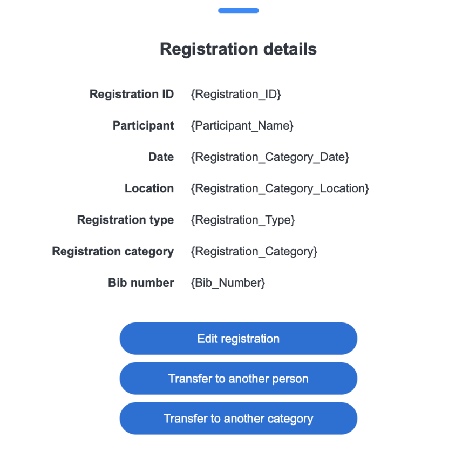The image size is (476, 458).
Task: Click the bold Date label
Action: (x=161, y=157)
